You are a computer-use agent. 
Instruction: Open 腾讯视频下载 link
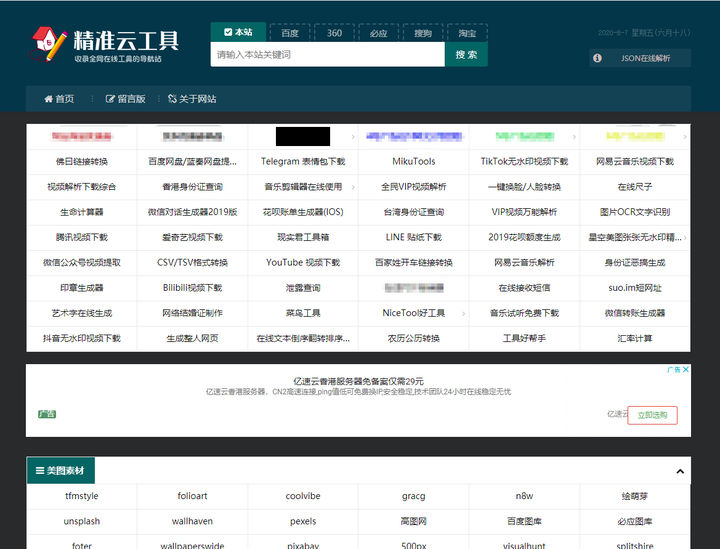click(82, 237)
